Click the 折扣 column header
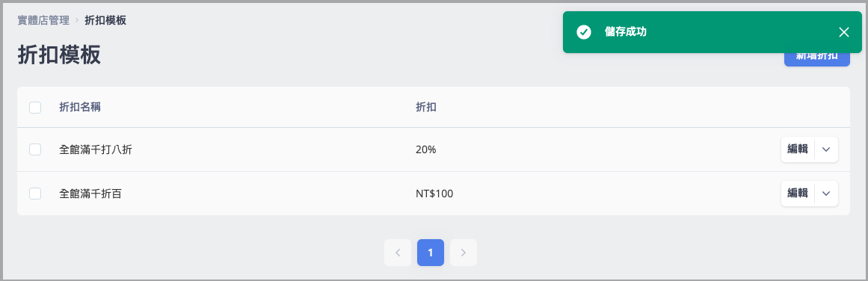 click(x=425, y=108)
